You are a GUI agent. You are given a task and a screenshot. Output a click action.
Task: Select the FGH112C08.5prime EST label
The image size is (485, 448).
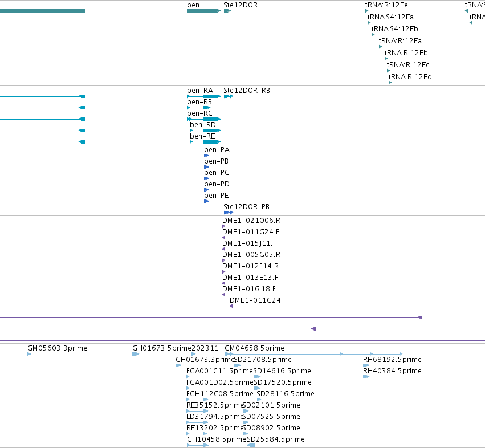point(219,394)
